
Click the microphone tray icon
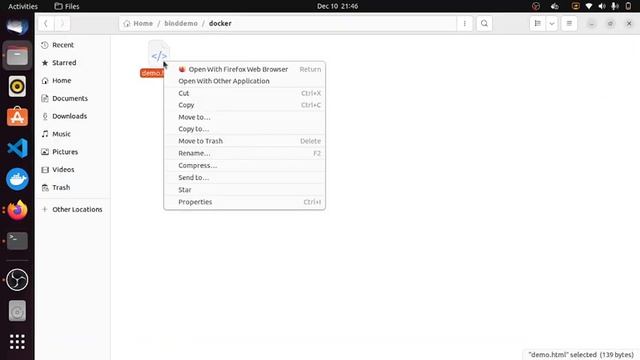(x=615, y=6)
